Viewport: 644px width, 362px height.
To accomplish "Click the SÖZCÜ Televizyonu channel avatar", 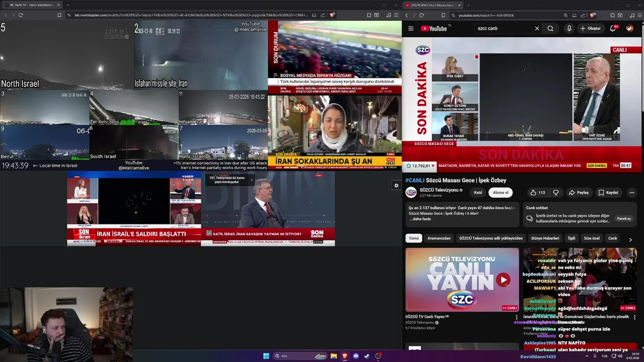I will coord(411,193).
